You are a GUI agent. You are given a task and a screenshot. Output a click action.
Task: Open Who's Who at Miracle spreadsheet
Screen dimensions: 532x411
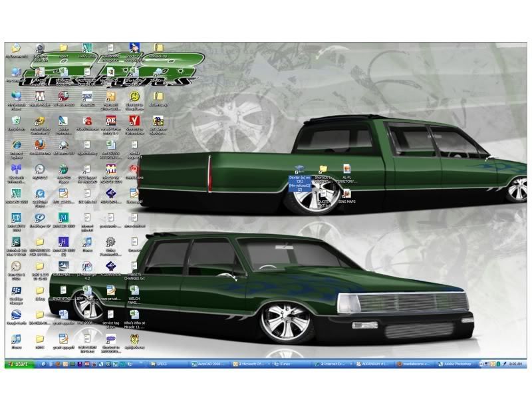pyautogui.click(x=134, y=315)
